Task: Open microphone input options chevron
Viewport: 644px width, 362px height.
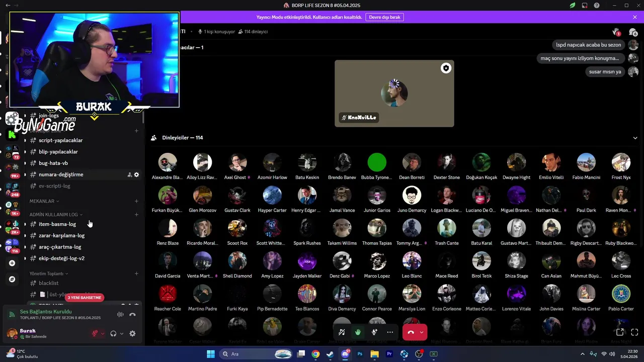Action: [x=103, y=333]
